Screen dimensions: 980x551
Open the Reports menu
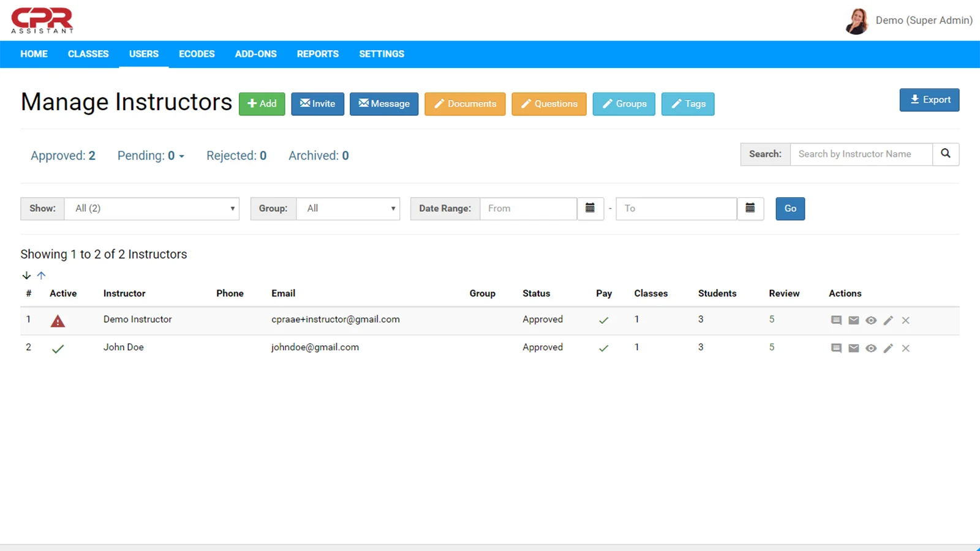point(317,54)
